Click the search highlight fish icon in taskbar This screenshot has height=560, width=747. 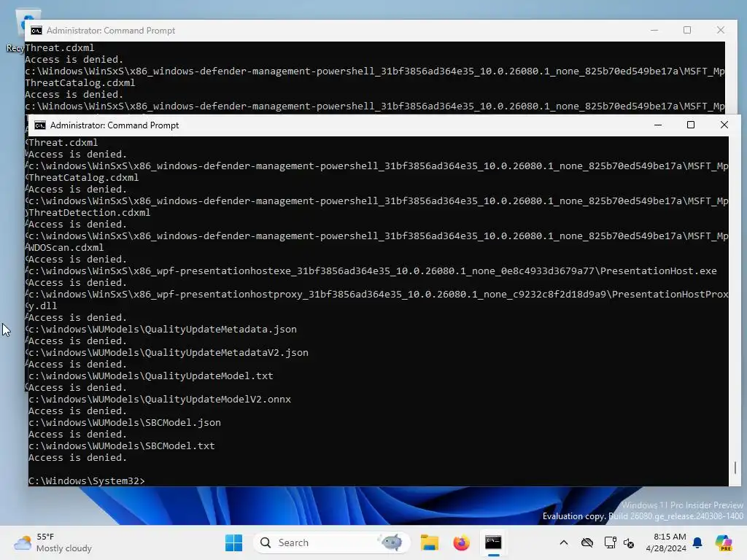392,542
